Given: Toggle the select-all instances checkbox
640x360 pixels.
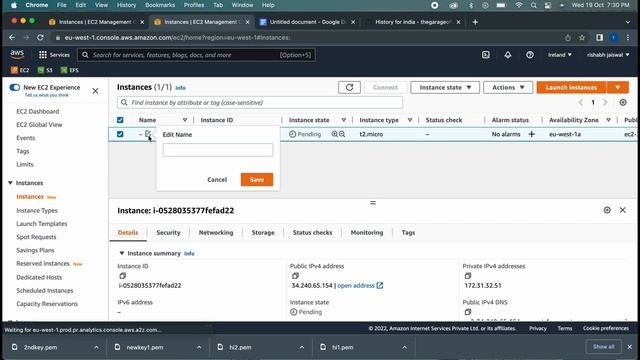Looking at the screenshot, I should (x=120, y=120).
